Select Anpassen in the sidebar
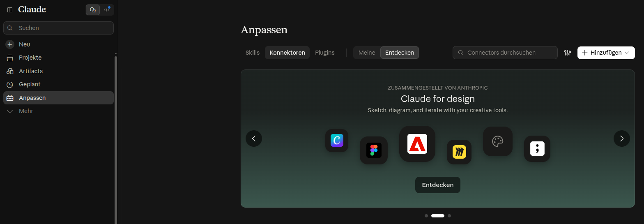This screenshot has height=224, width=644. [58, 98]
